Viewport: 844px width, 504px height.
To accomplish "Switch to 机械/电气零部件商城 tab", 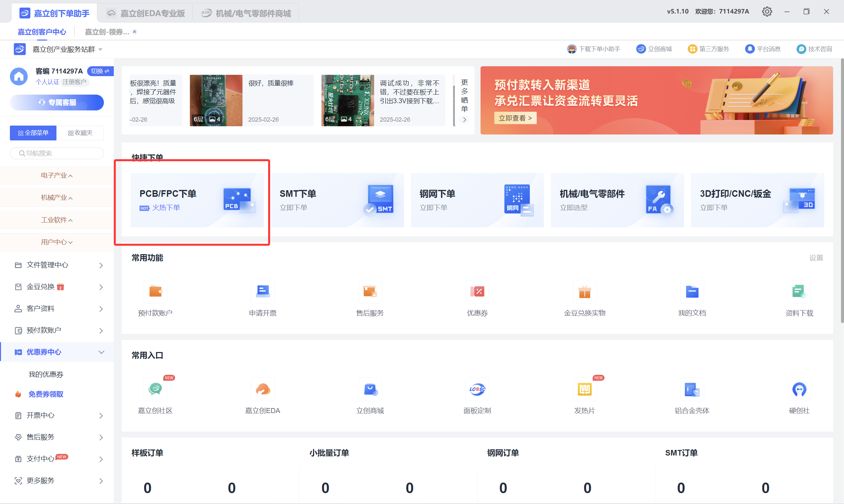I will coord(246,13).
